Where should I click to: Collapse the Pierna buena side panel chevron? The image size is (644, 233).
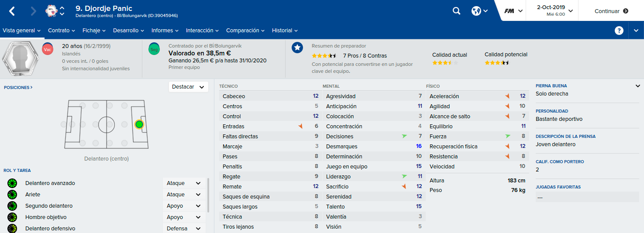637,86
